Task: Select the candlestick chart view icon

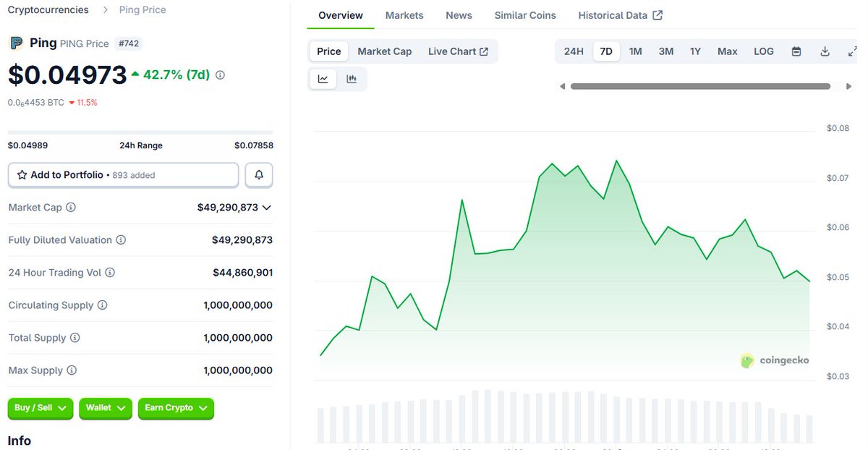Action: pos(352,79)
